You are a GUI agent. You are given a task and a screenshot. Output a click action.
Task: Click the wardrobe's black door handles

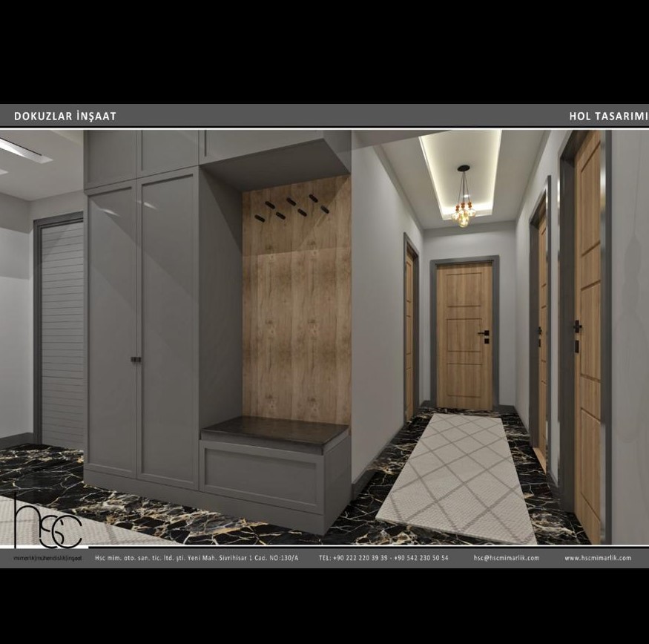click(136, 359)
